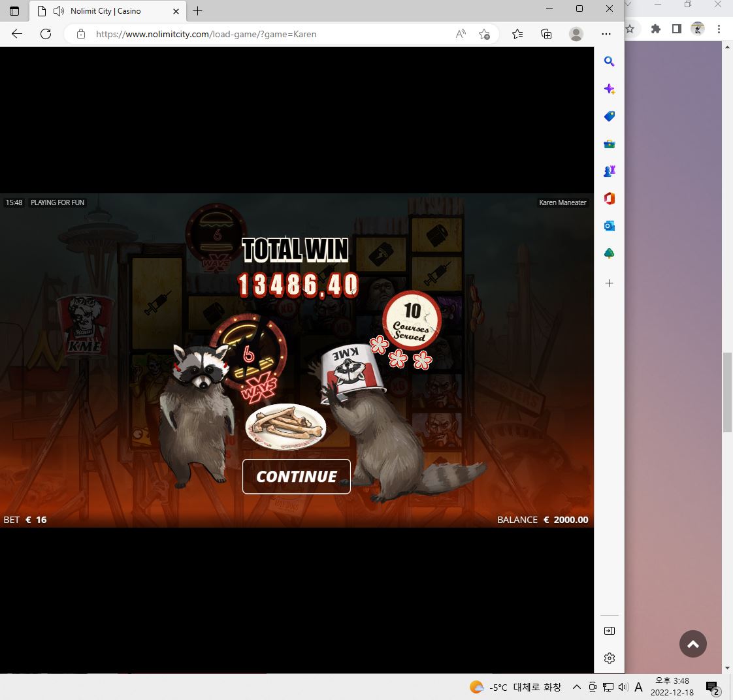Image resolution: width=733 pixels, height=700 pixels.
Task: Open the notification center icon
Action: 713,687
